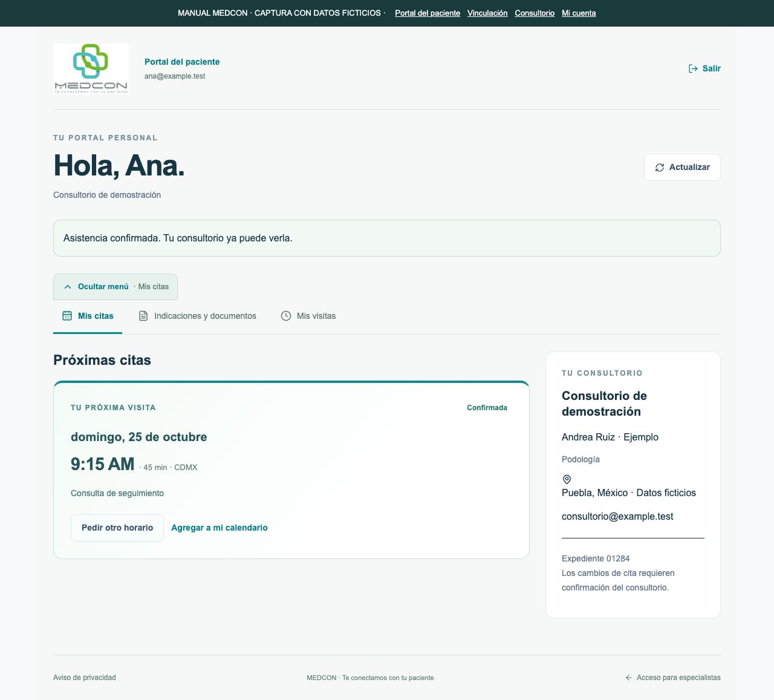Click the Portal del paciente header title
This screenshot has width=774, height=700.
click(x=182, y=62)
